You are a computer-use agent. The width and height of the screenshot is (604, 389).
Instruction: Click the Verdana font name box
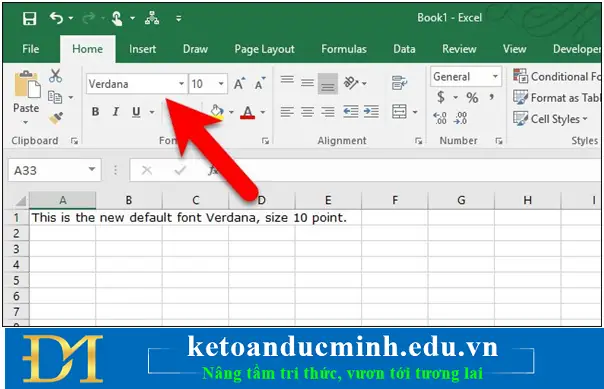point(131,84)
